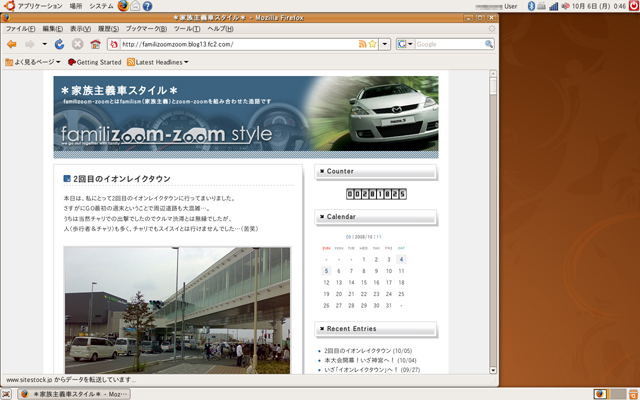Click the clock showing 10月 6日 (月) 0:46
Viewport: 640px width, 400px height.
click(599, 6)
